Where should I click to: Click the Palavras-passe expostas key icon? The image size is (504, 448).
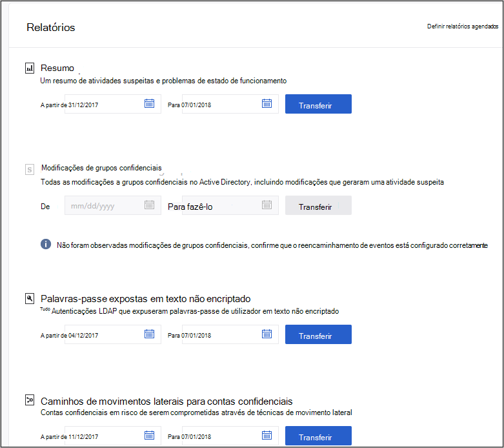pos(30,299)
